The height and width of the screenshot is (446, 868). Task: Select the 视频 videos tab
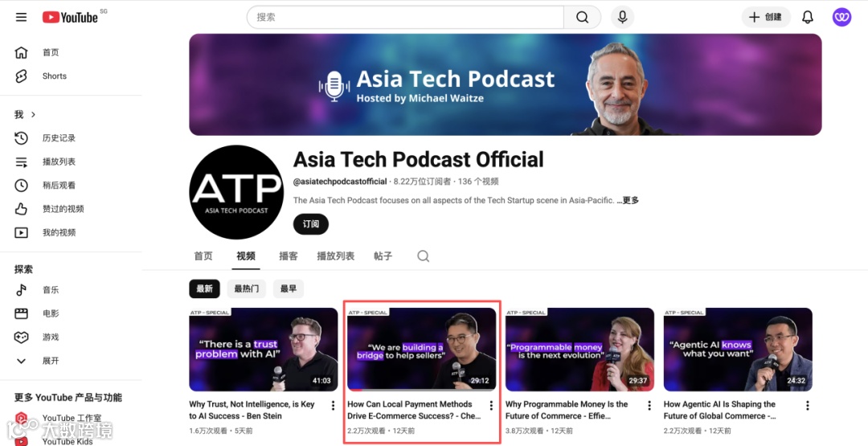246,256
